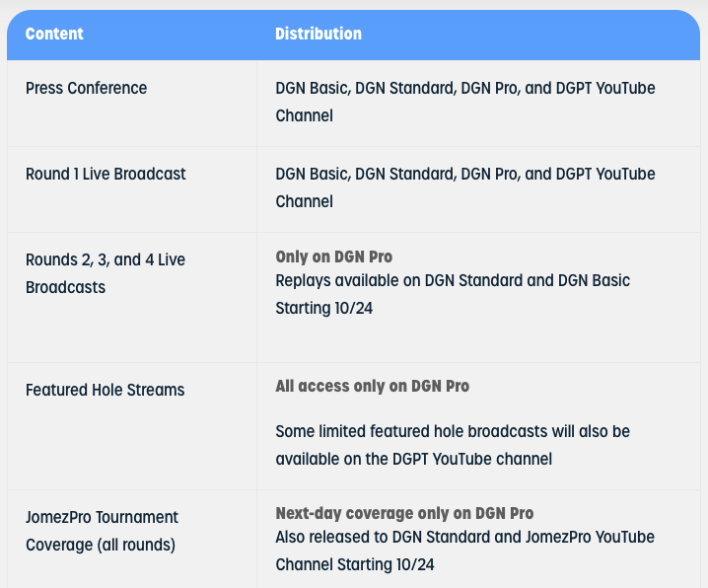This screenshot has height=588, width=708.
Task: Click the Distribution column header
Action: tap(318, 34)
